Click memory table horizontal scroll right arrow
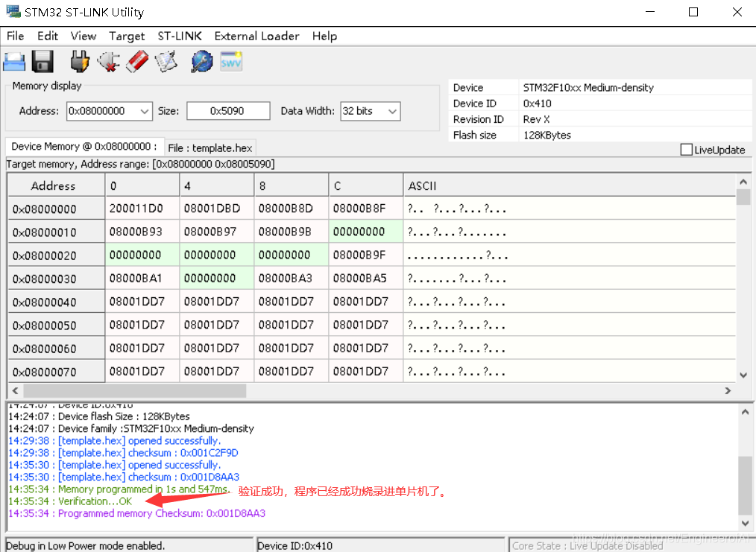This screenshot has width=756, height=552. tap(728, 390)
